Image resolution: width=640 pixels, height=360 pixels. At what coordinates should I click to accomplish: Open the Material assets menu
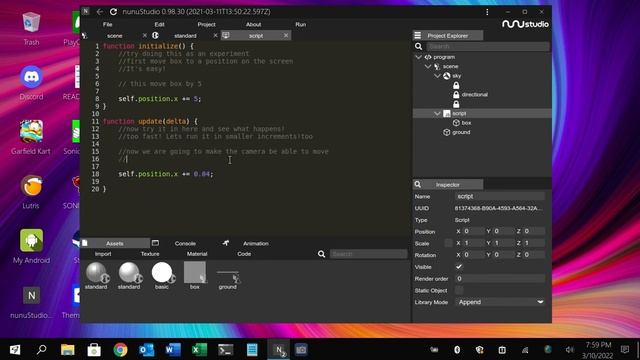pyautogui.click(x=197, y=254)
